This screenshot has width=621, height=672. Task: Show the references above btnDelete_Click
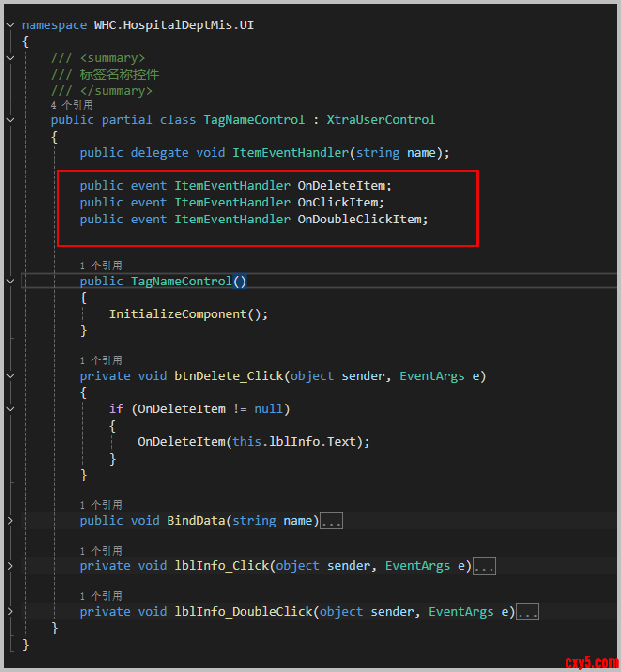click(101, 360)
